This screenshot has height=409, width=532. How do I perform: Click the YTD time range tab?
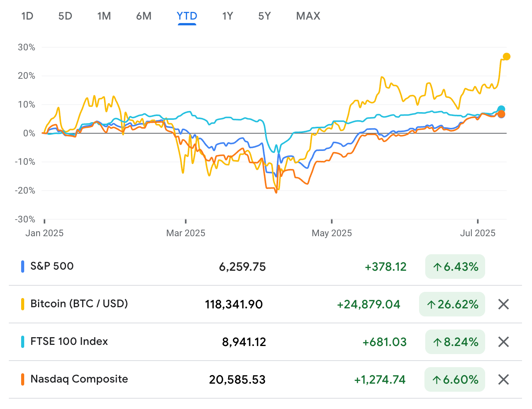(x=187, y=16)
